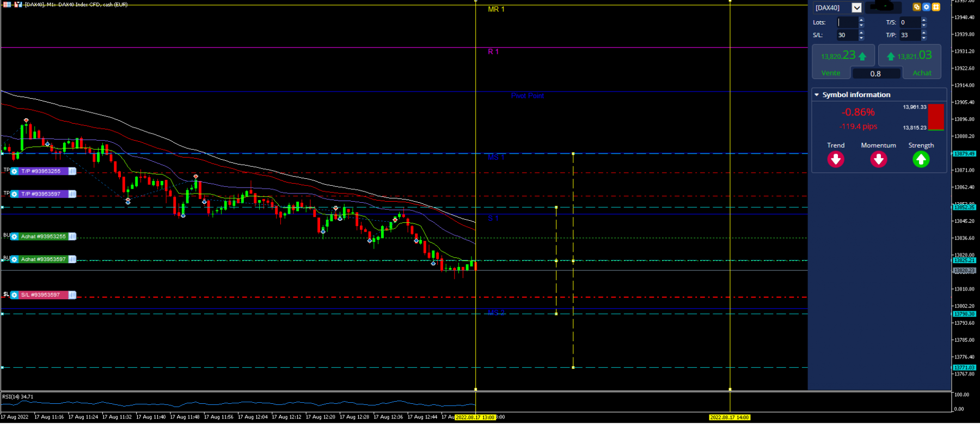
Task: Click the orange overlapping-squares panel icon
Action: [x=917, y=7]
